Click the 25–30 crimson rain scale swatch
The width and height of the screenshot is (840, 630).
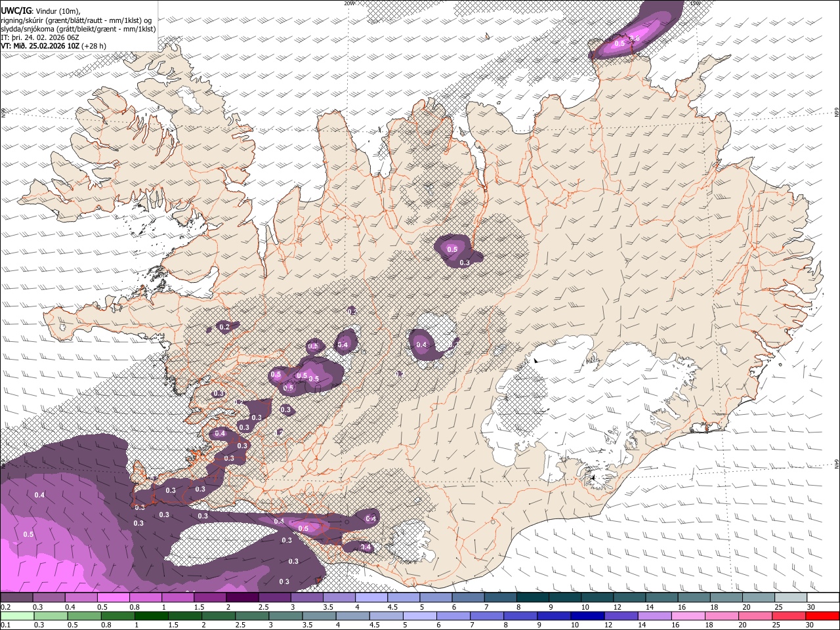pyautogui.click(x=789, y=616)
